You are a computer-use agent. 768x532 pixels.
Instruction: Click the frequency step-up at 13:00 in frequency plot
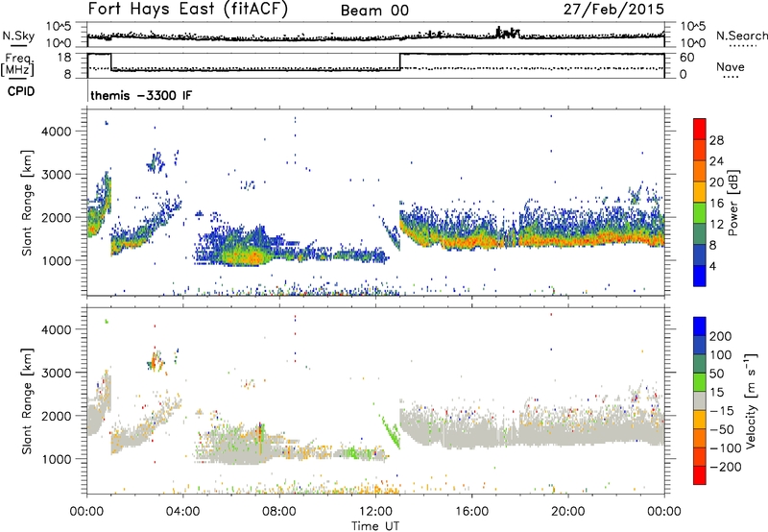coord(400,61)
